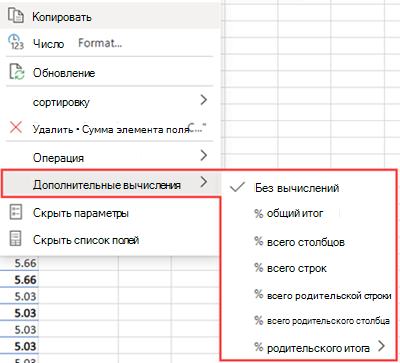Choose % всего родительской строки option
This screenshot has width=400, height=363.
309,295
